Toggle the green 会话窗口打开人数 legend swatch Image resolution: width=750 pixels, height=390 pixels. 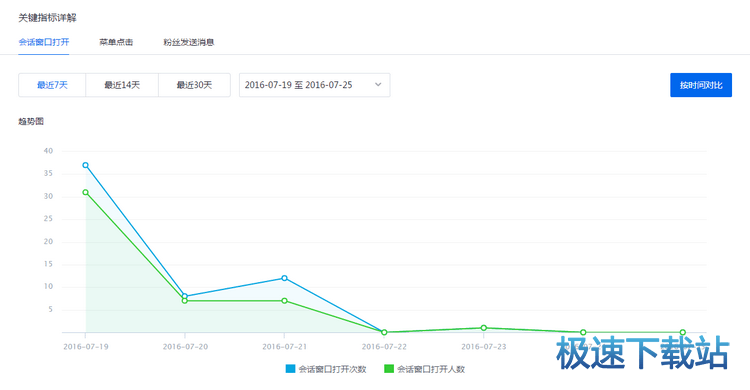(x=389, y=369)
